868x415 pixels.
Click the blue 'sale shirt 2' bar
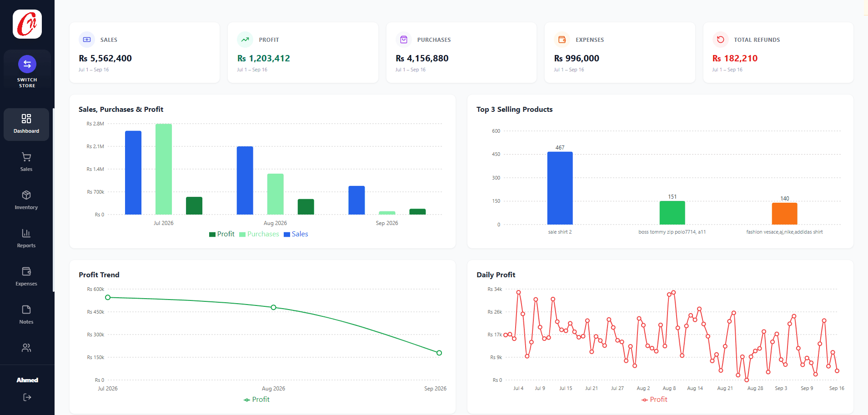560,188
